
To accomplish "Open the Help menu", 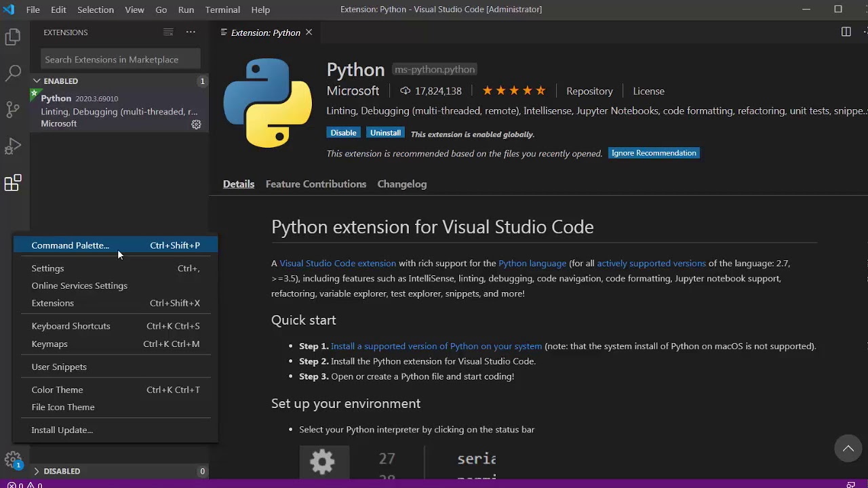I will click(260, 9).
